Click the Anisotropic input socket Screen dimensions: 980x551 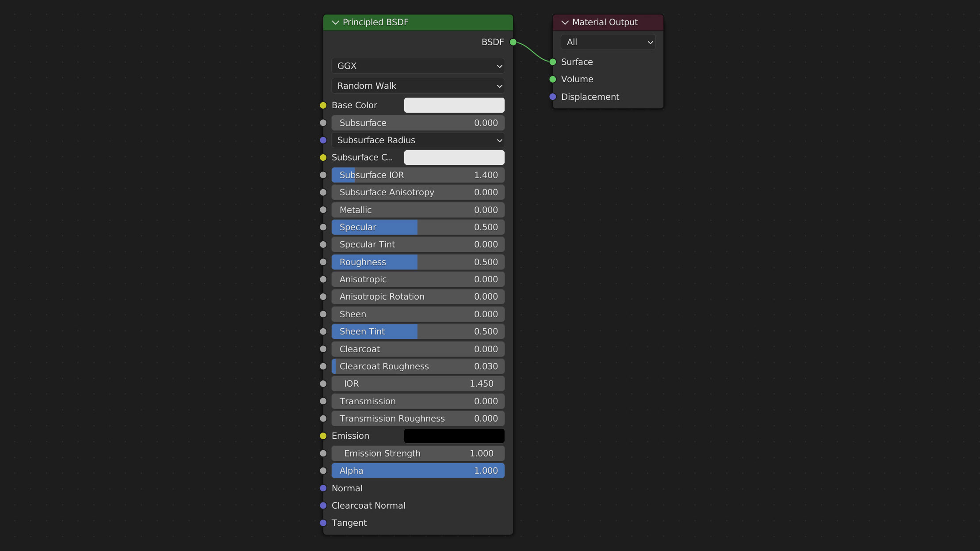tap(323, 279)
